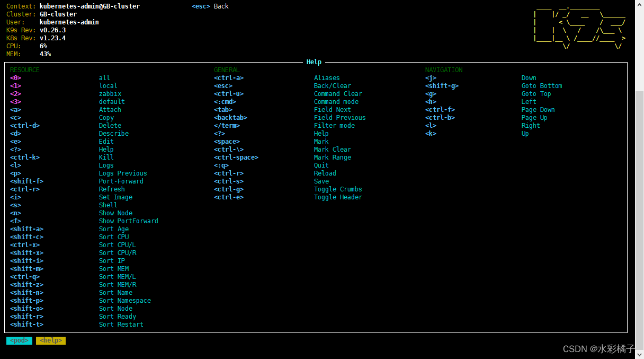Click the Toggle Crumbs entry

[338, 189]
